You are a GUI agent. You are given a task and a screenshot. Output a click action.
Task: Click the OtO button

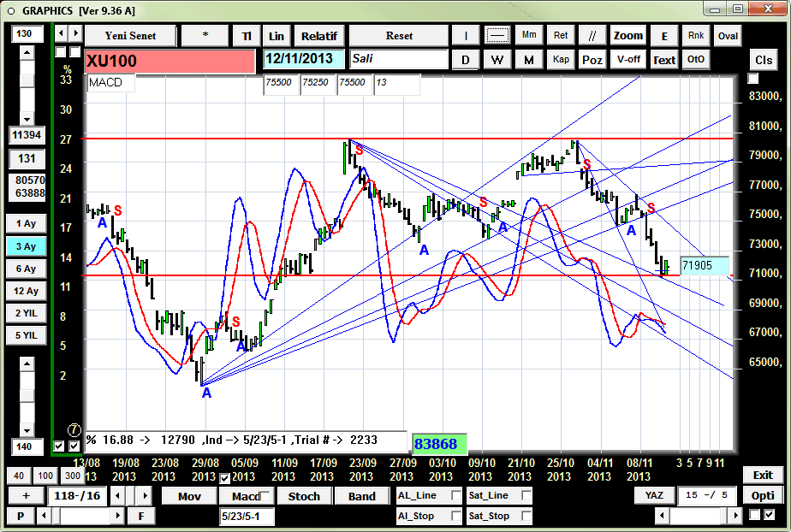pos(696,60)
